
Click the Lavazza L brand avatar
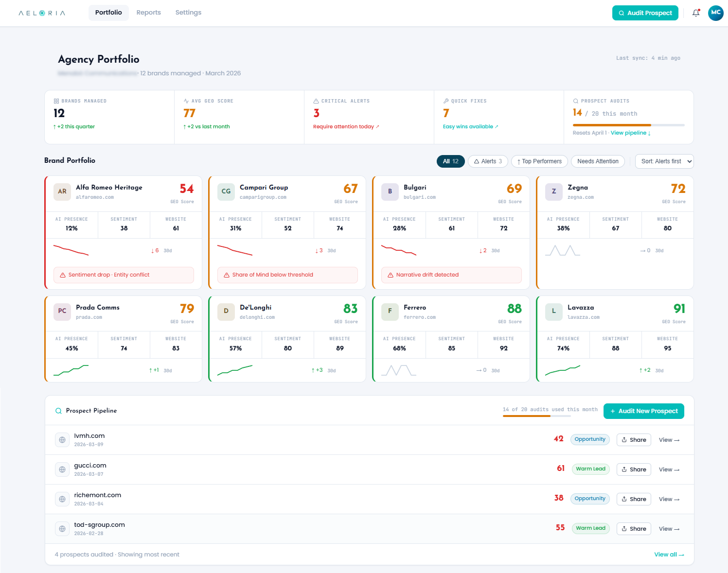[553, 311]
